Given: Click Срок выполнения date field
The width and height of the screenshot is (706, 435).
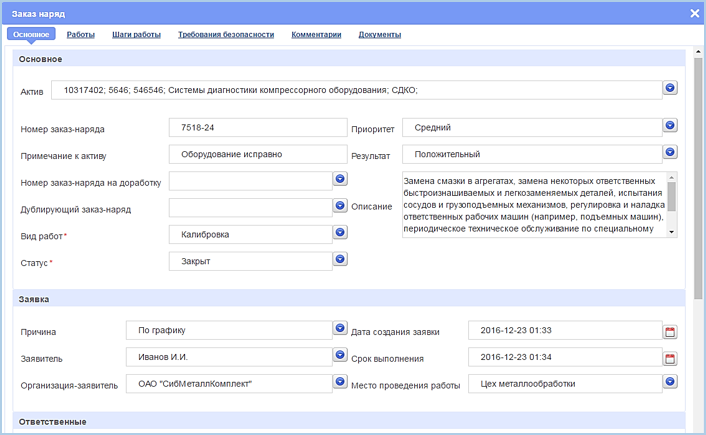Looking at the screenshot, I should pos(565,357).
